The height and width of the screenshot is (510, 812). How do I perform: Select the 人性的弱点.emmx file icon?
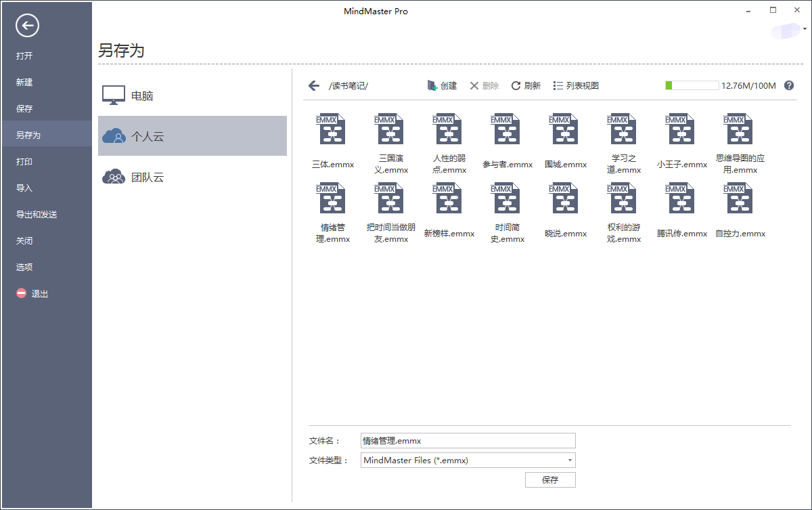(447, 129)
